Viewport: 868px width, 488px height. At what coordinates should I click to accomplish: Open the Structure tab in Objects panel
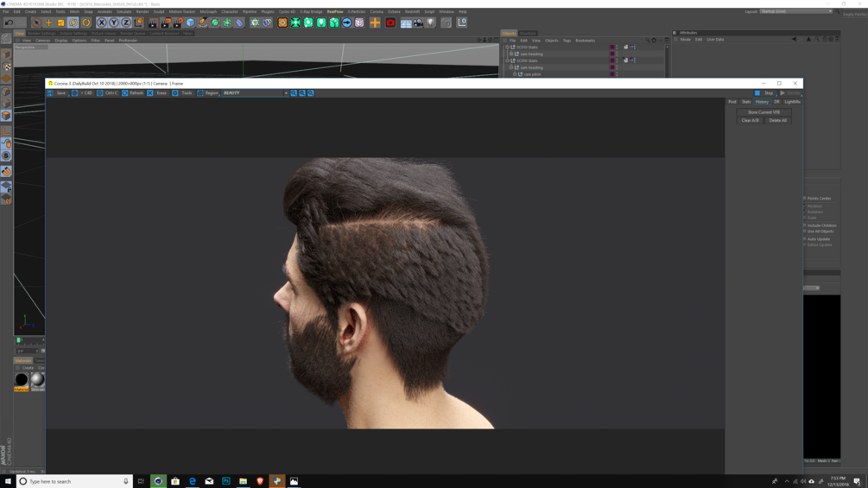click(528, 33)
